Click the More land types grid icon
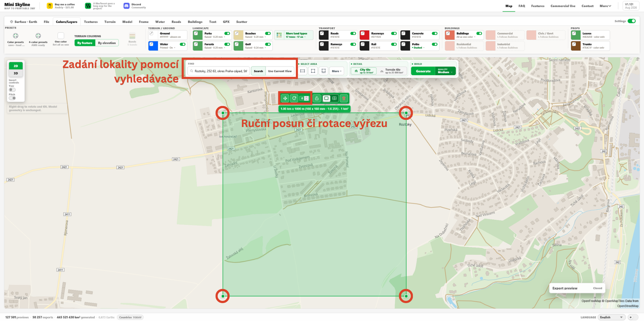This screenshot has width=644, height=321. (279, 35)
